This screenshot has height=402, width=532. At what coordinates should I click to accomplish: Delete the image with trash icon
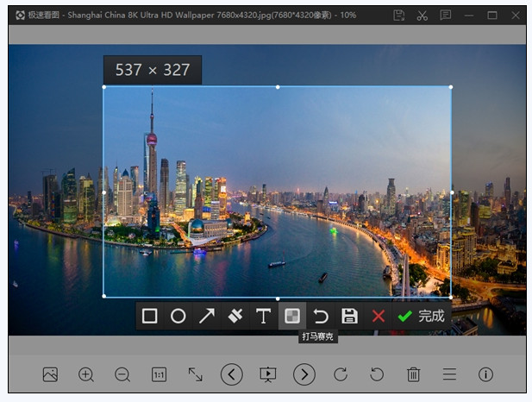pos(413,374)
